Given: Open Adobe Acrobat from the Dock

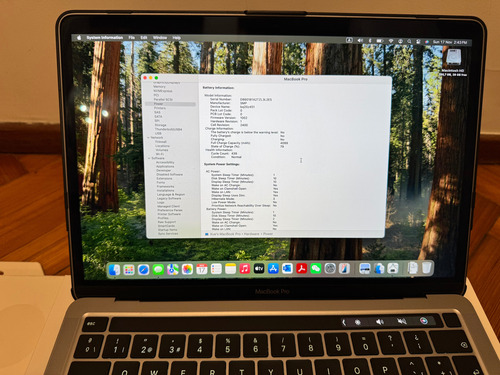Looking at the screenshot, I should (302, 268).
